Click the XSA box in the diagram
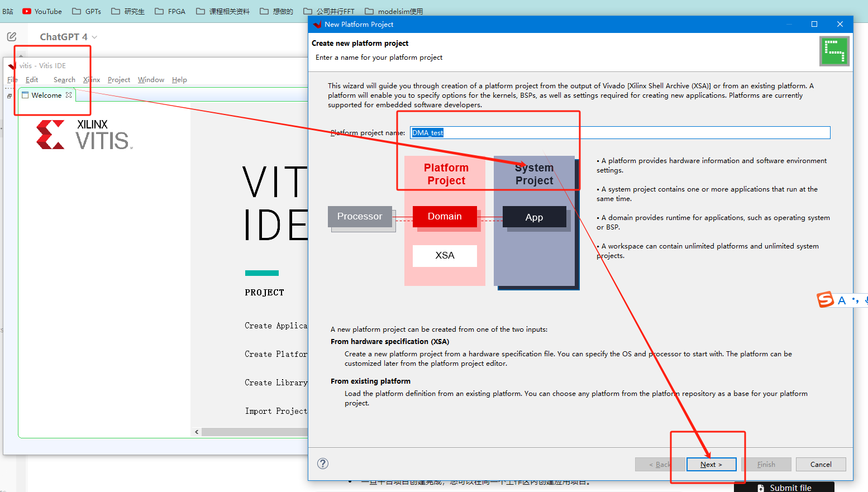 [x=445, y=256]
